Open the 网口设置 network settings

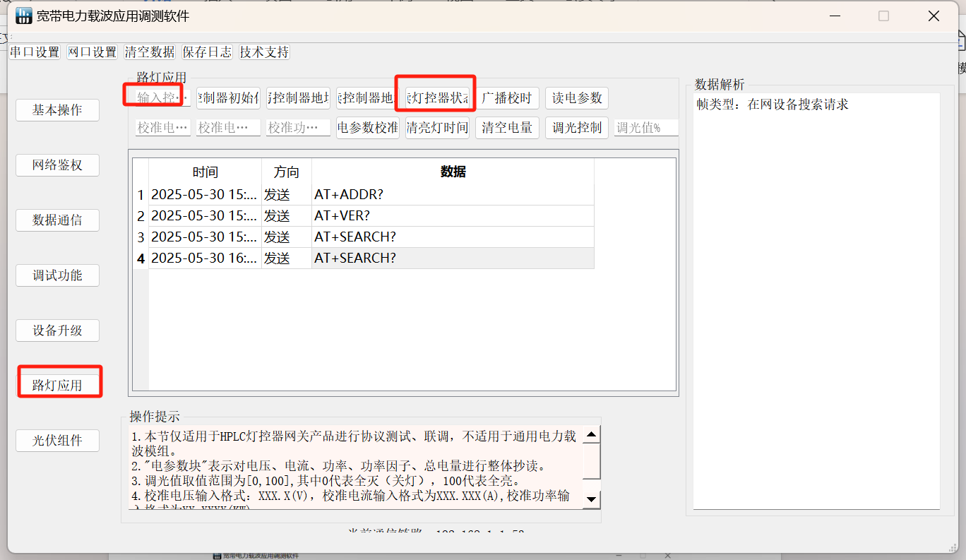[92, 52]
